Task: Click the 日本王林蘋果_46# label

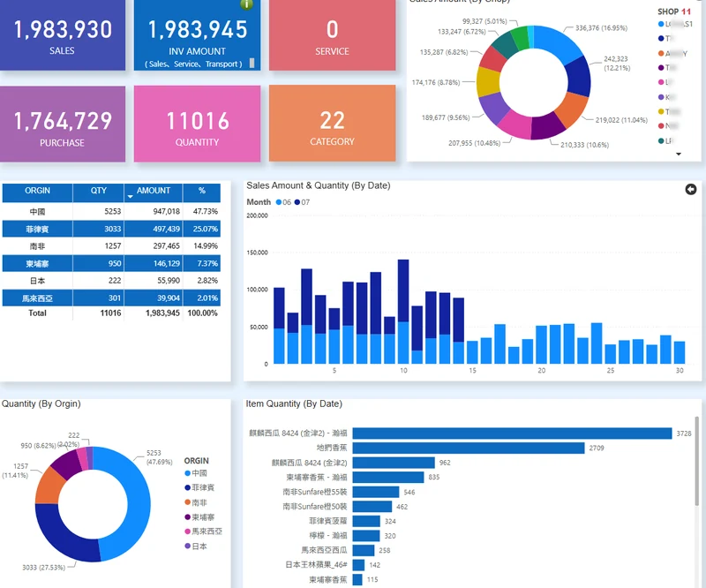Action: click(316, 564)
